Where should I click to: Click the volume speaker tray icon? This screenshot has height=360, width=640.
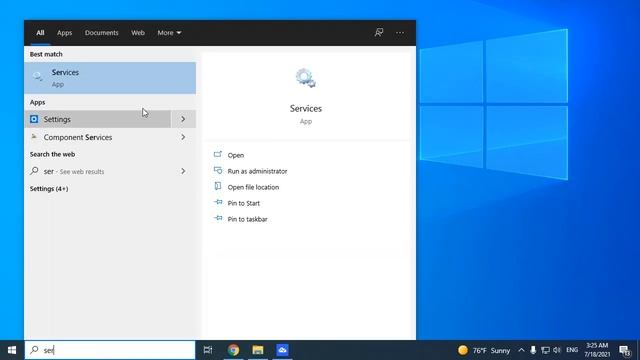[x=557, y=350]
